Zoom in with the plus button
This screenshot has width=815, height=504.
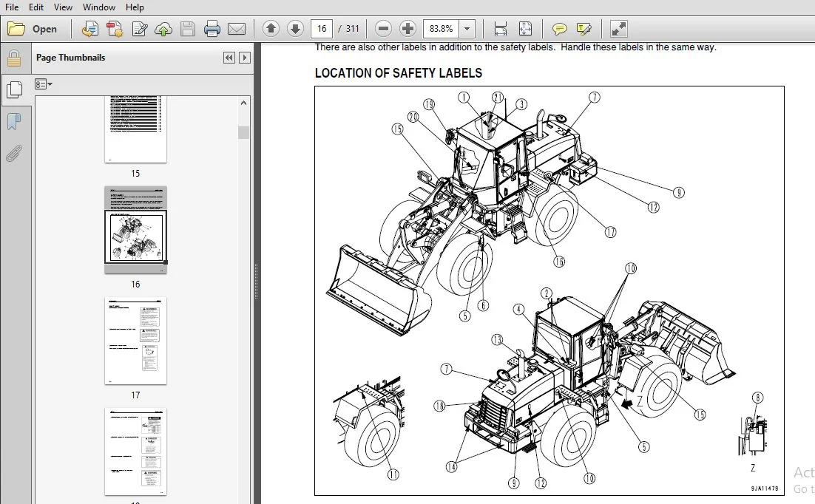(407, 29)
